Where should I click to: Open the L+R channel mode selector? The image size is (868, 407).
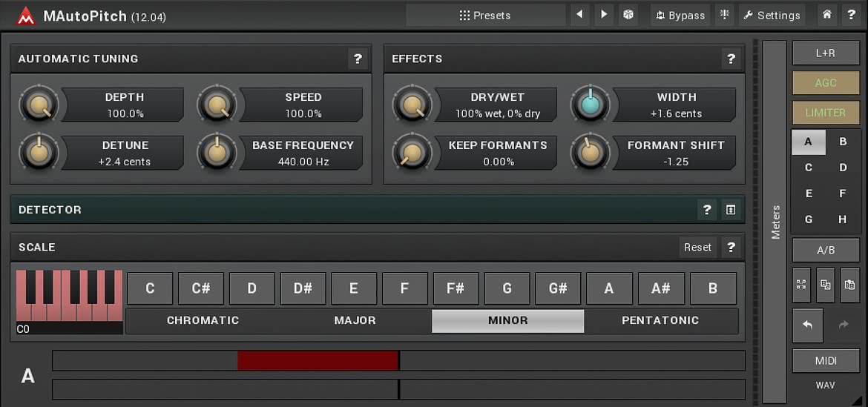(x=826, y=53)
